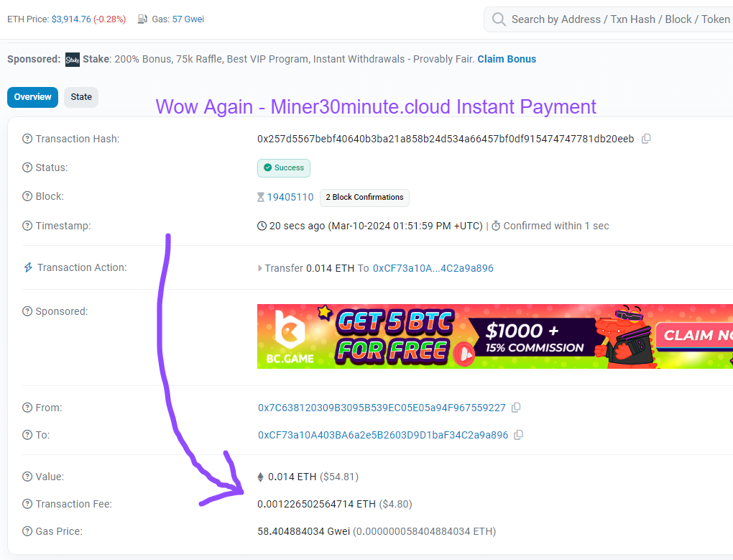733x560 pixels.
Task: Open the To address 0xCF73a10A403B...
Action: [383, 435]
